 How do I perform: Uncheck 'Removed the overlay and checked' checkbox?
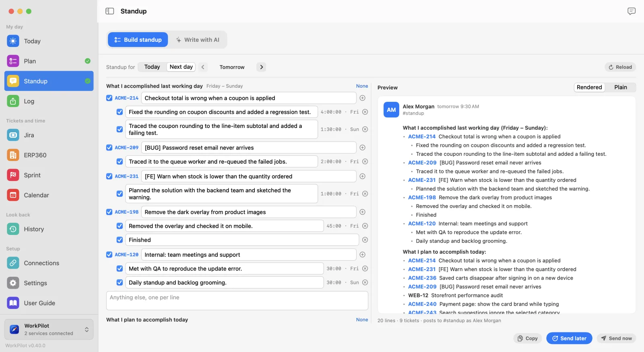click(120, 226)
